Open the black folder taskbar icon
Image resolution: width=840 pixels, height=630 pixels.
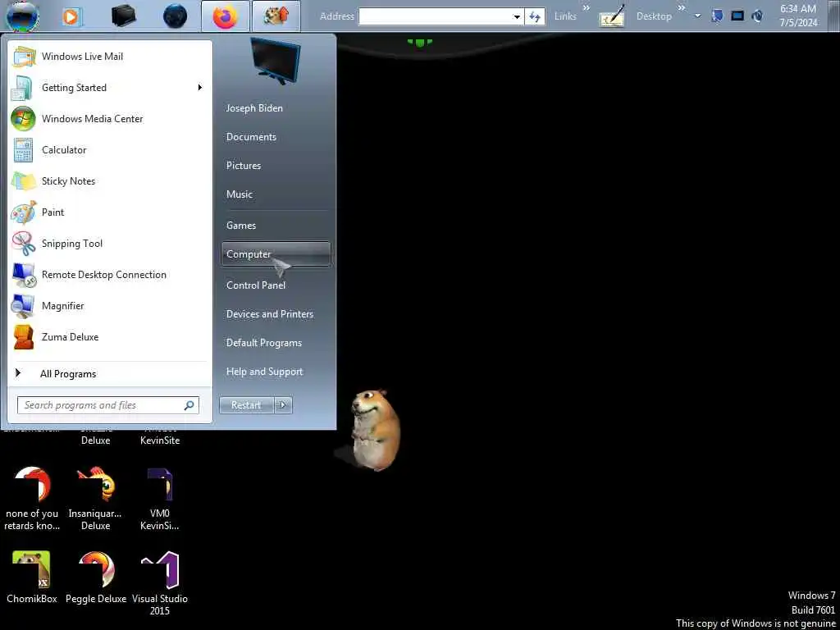coord(124,16)
